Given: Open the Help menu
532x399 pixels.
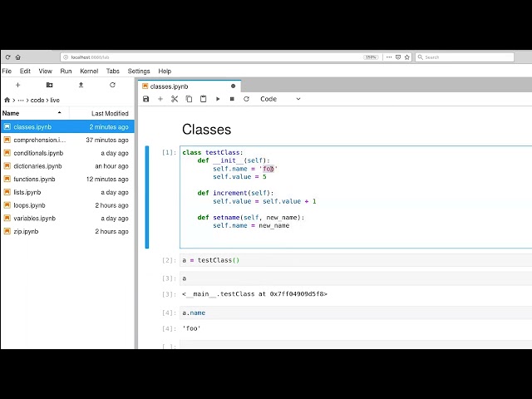Looking at the screenshot, I should [165, 71].
